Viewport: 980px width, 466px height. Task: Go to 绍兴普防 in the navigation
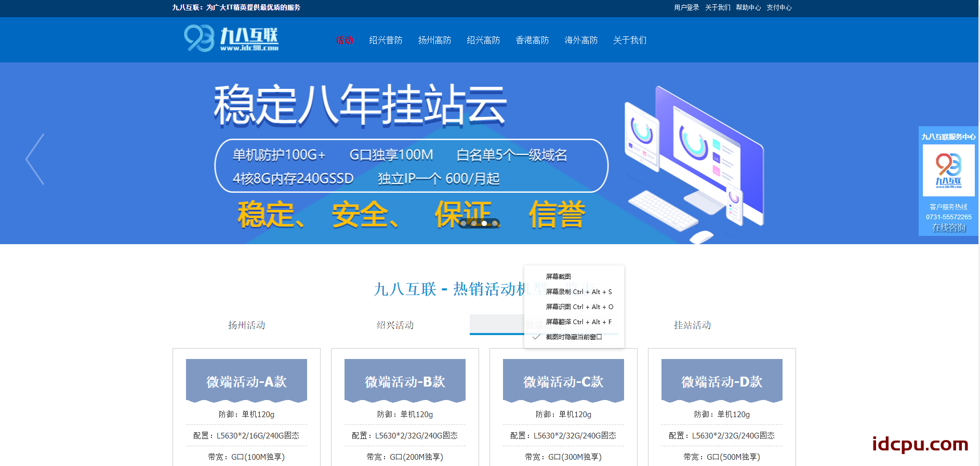(x=386, y=40)
